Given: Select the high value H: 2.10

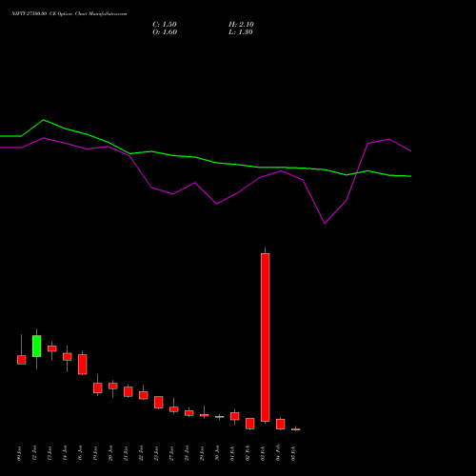Looking at the screenshot, I should [241, 25].
